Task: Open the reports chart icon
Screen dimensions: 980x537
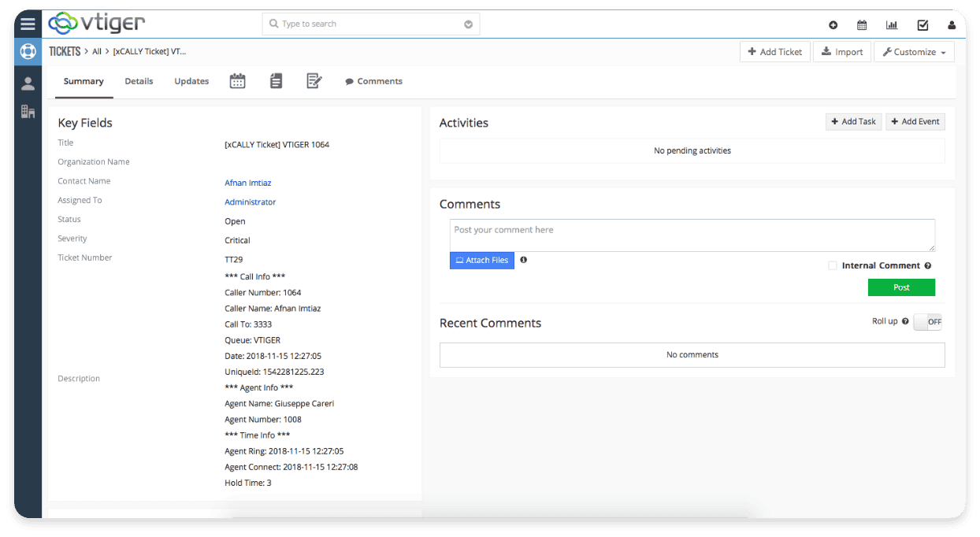Action: point(892,25)
